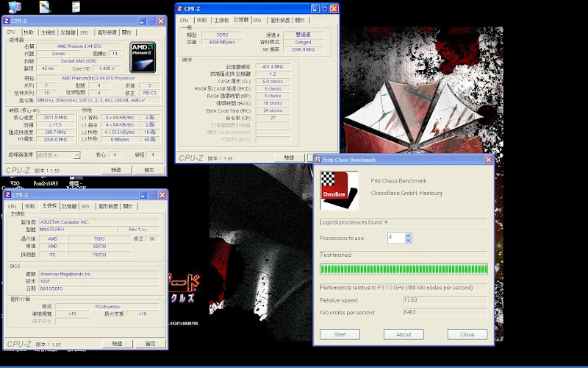
Task: Open 記憶體 tab in processor CPU-Z window
Action: point(68,32)
